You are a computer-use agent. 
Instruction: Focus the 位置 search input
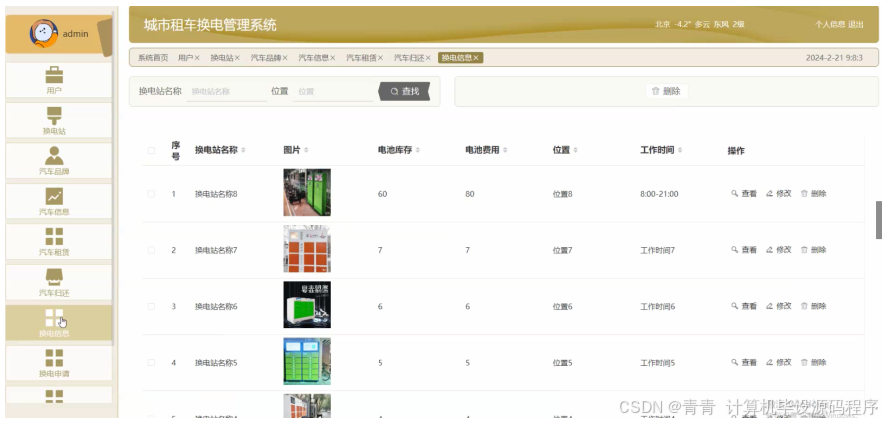(x=333, y=91)
